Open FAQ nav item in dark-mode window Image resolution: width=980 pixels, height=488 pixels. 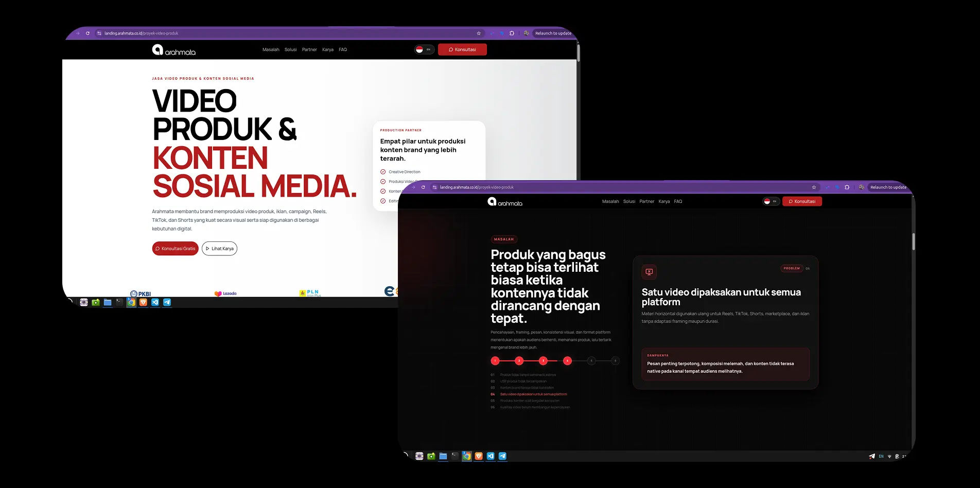[678, 202]
